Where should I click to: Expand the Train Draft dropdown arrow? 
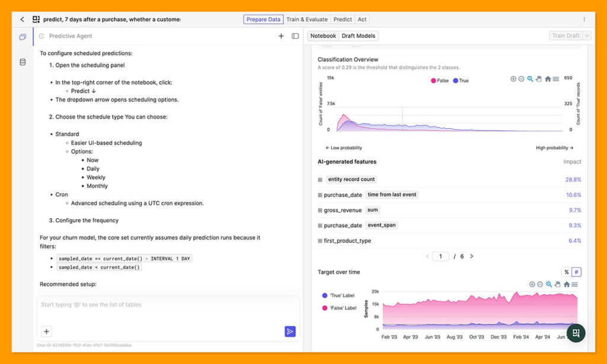tap(587, 36)
